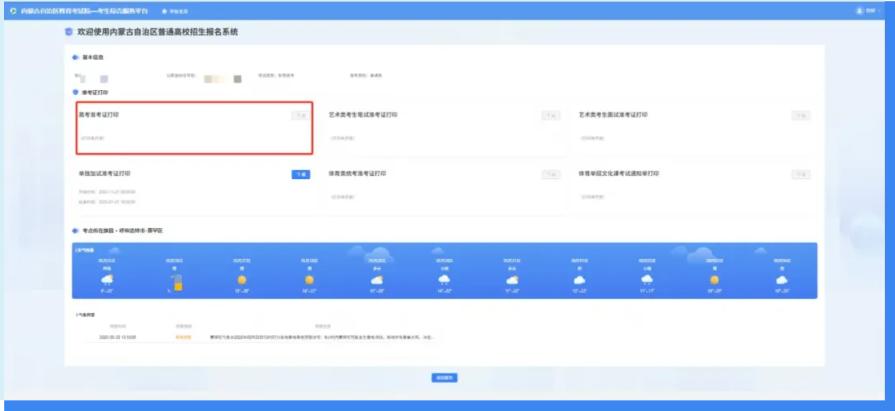Click the platform logo icon in header
Viewport: 895px width, 411px height.
[12, 10]
